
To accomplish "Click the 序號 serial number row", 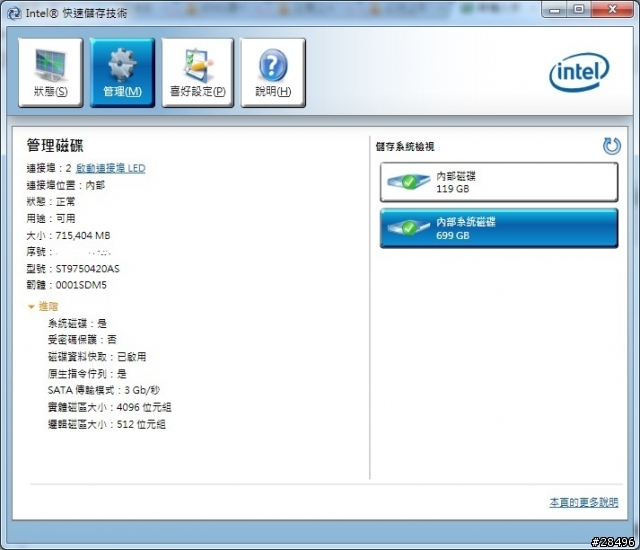I will pos(69,252).
